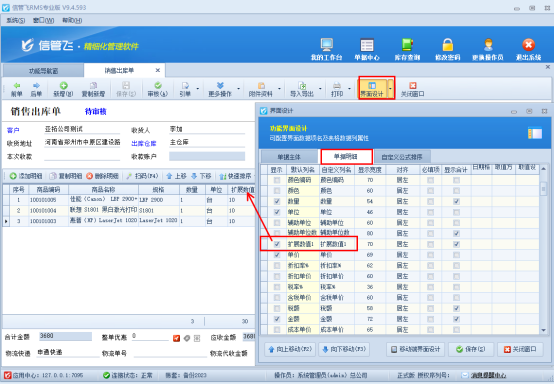Enable display checkbox for 颜色编码 row
The width and height of the screenshot is (554, 384).
click(277, 180)
